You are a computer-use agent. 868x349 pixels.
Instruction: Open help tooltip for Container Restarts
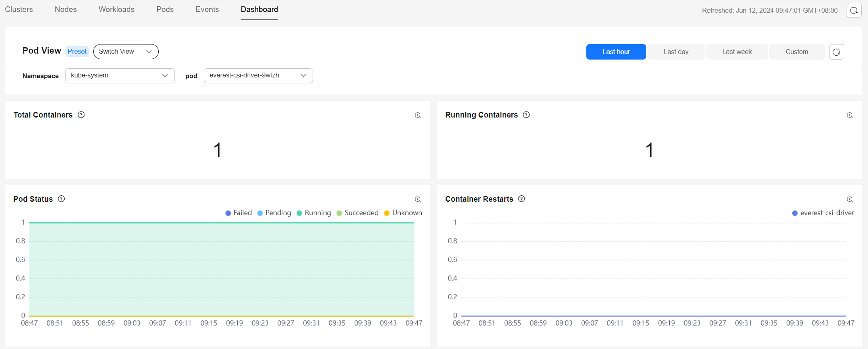click(x=522, y=199)
